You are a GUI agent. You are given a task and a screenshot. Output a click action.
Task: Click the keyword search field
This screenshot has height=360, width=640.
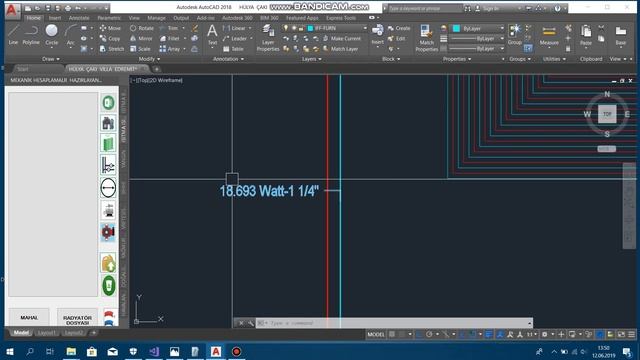pos(424,8)
